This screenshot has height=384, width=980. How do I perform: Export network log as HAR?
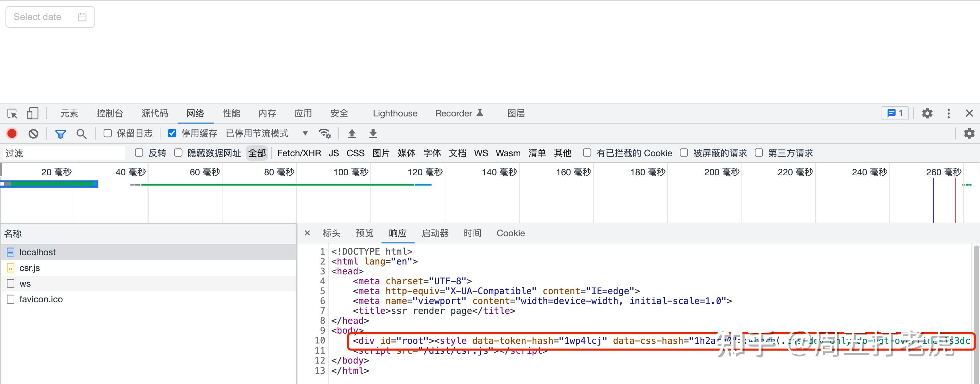[x=373, y=133]
